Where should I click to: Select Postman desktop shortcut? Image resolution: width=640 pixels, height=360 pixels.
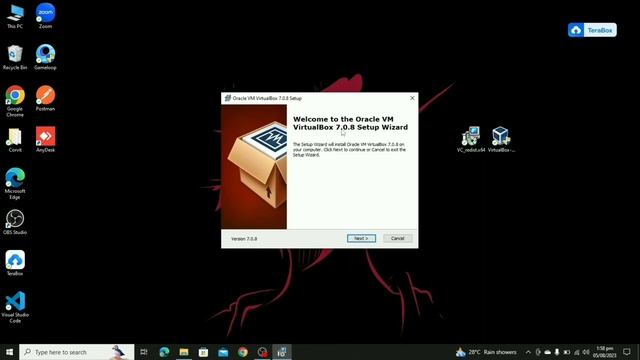click(x=45, y=98)
